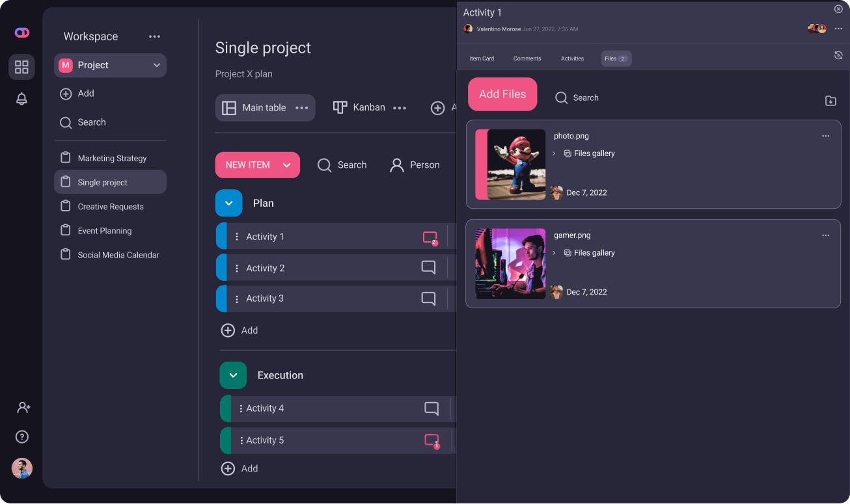
Task: Click the invite members icon
Action: click(23, 406)
